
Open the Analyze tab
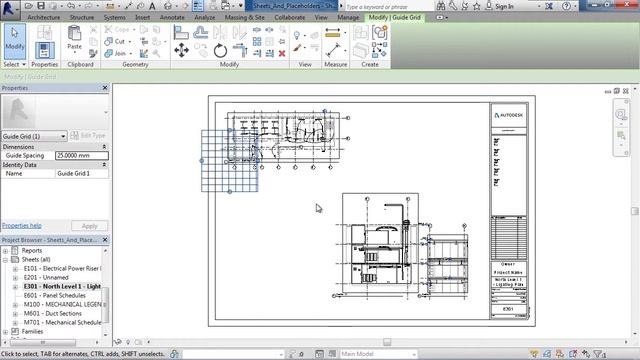pyautogui.click(x=205, y=18)
